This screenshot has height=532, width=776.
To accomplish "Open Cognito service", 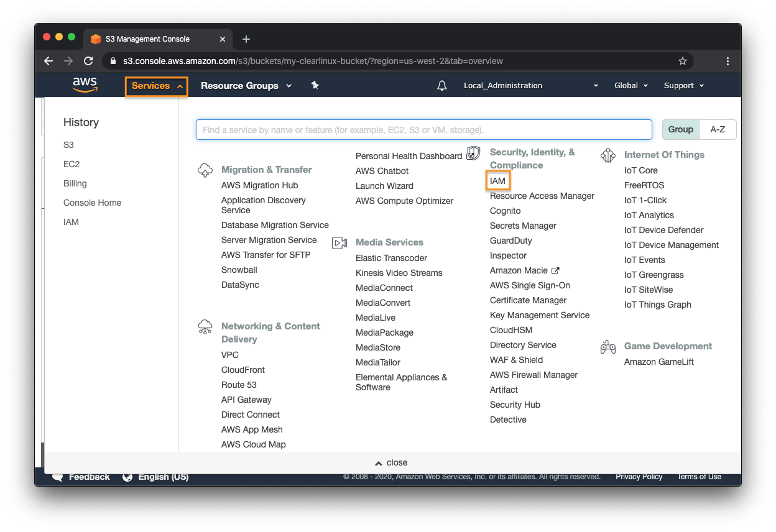I will point(506,211).
